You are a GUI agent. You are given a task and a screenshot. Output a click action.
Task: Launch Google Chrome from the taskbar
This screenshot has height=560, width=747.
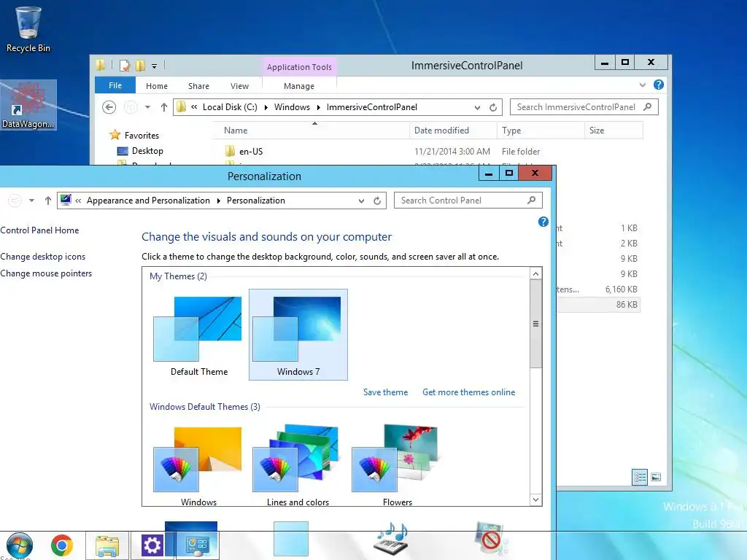coord(62,545)
